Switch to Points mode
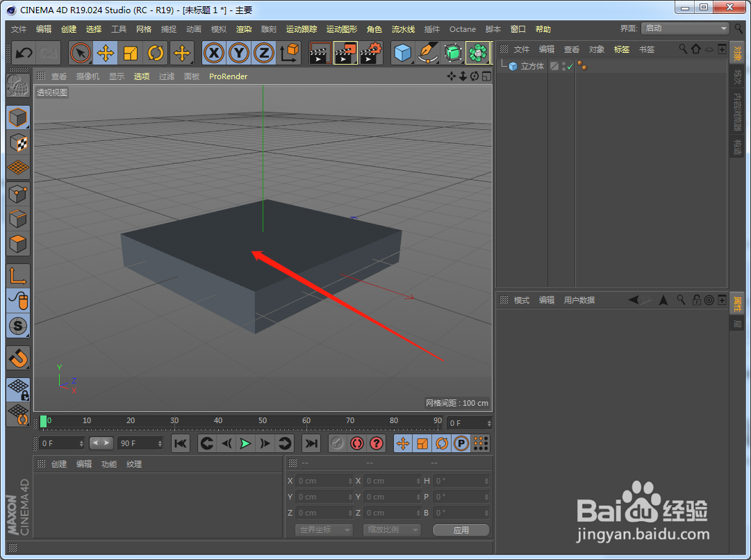 (18, 194)
